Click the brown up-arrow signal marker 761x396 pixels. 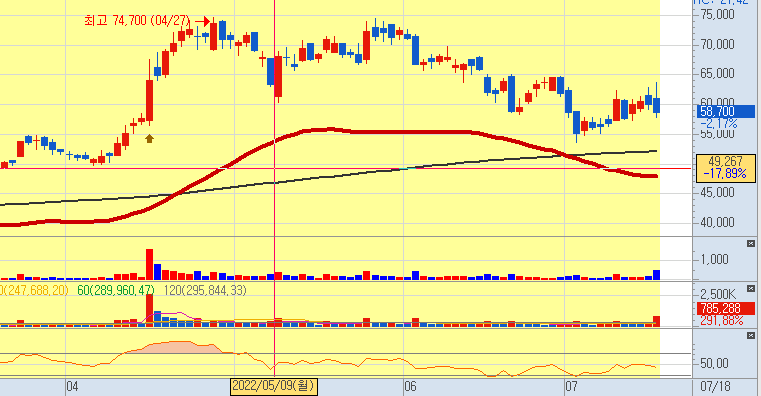point(149,139)
